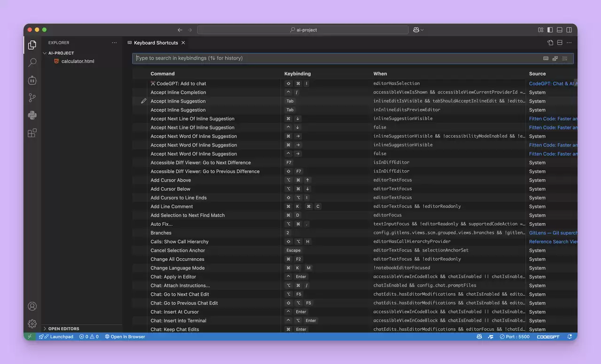The height and width of the screenshot is (364, 601).
Task: Open the CodeGPT robot icon in activity bar
Action: (32, 80)
